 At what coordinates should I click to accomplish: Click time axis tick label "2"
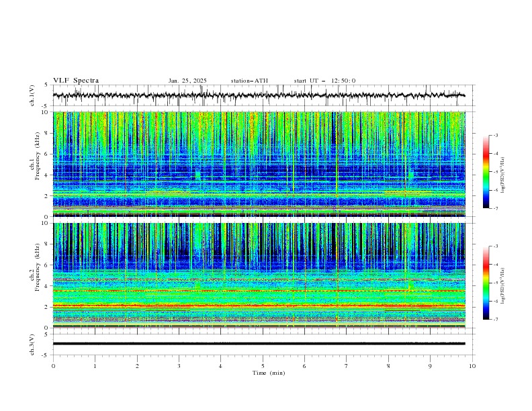pos(137,366)
